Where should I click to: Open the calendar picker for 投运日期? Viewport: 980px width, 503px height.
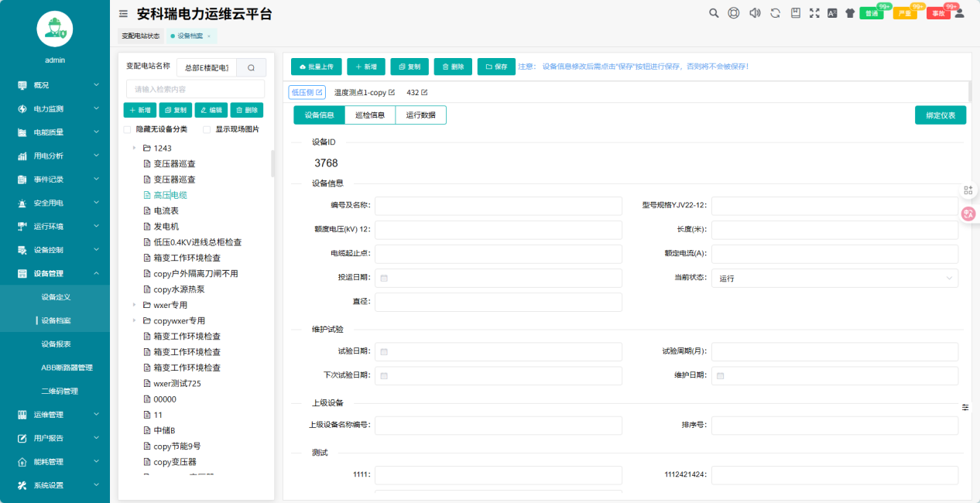tap(382, 278)
